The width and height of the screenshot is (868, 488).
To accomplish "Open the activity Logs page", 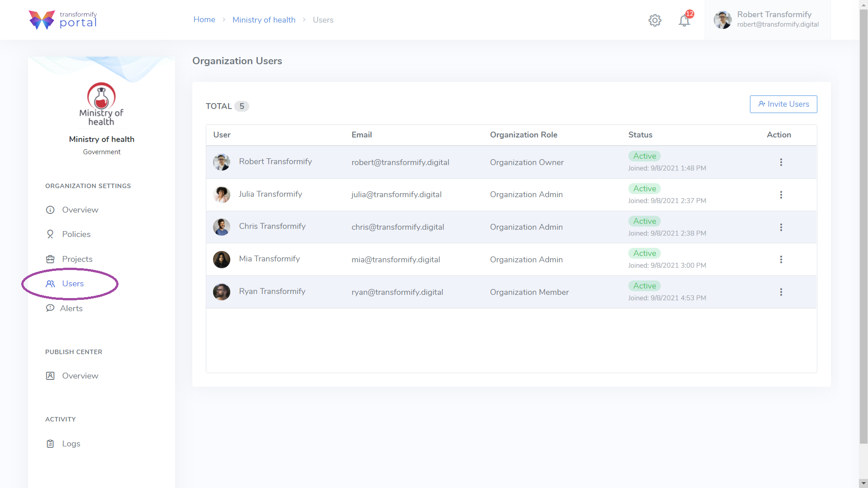I will pyautogui.click(x=64, y=444).
